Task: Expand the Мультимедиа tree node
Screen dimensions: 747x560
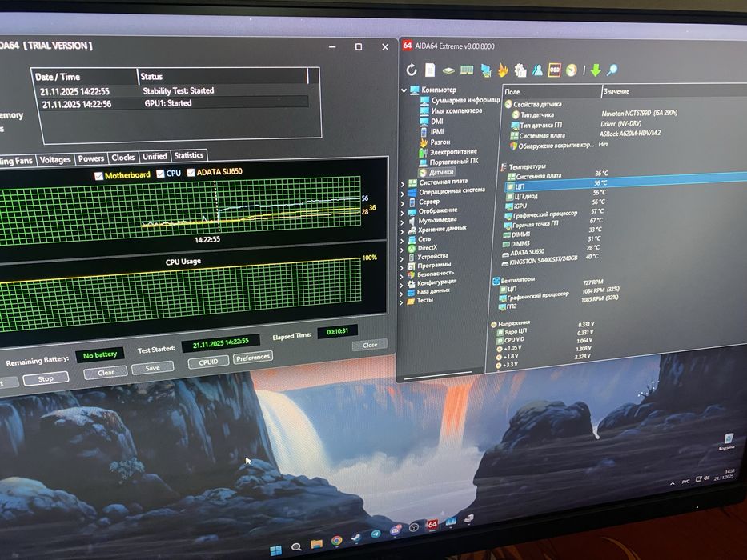Action: [402, 222]
